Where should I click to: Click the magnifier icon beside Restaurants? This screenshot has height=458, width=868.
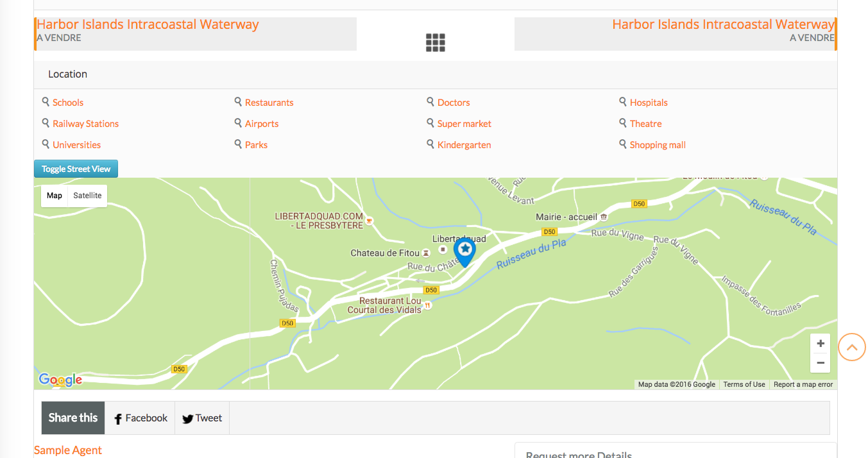coord(238,101)
